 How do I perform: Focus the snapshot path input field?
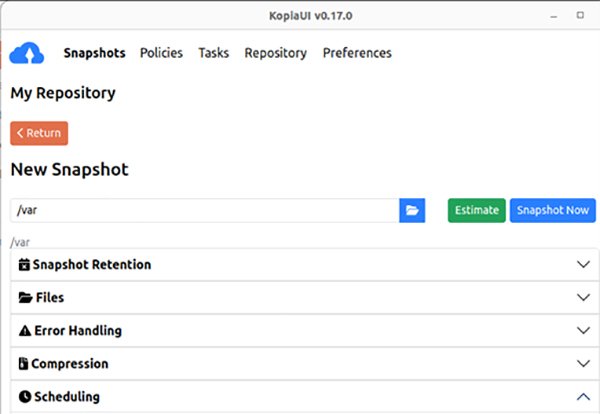click(204, 210)
